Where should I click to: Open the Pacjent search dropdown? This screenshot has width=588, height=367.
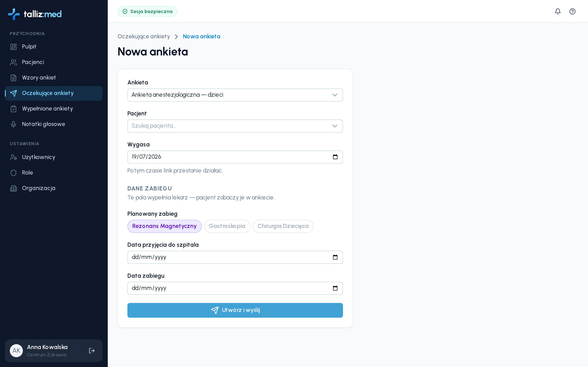235,126
